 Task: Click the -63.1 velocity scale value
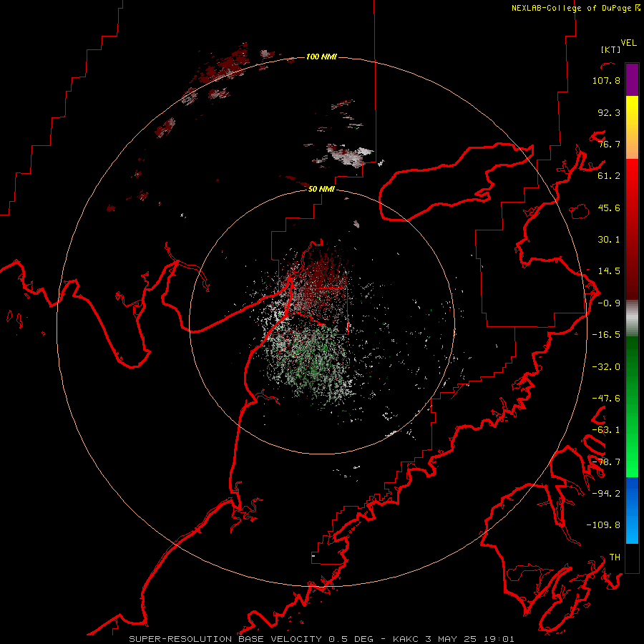click(606, 430)
